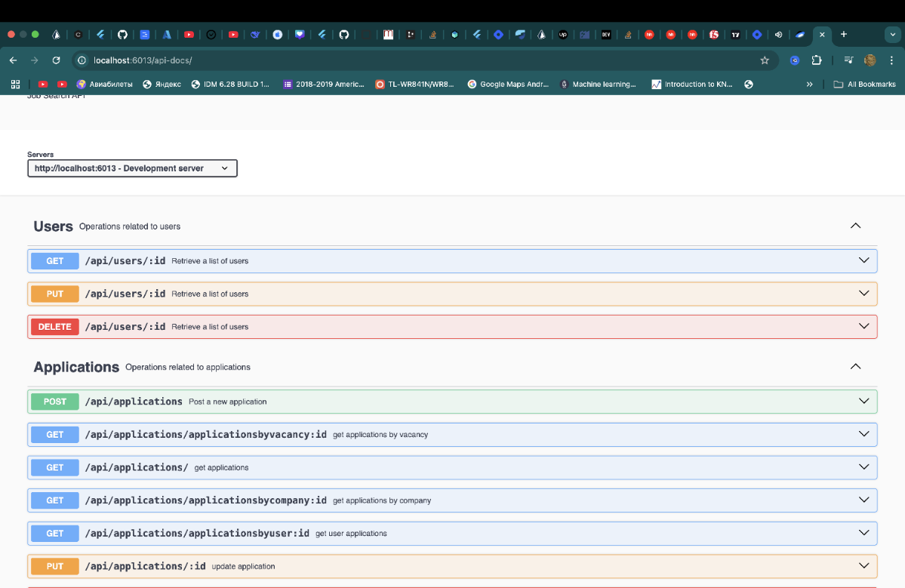Click the address bar URL field
Viewport: 905px width, 588px height.
coord(377,60)
